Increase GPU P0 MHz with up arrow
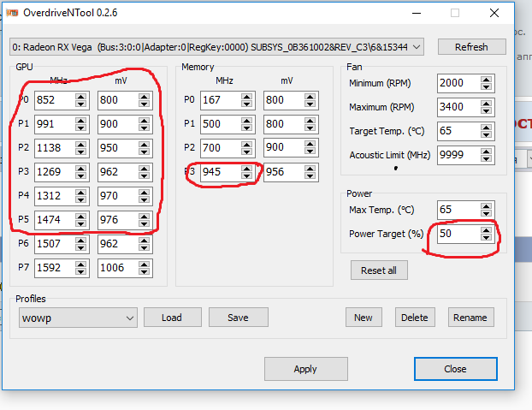 pos(80,97)
